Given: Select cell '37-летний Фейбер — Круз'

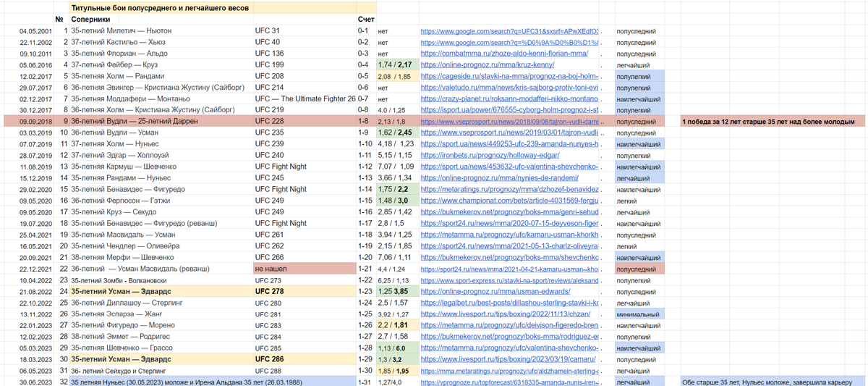Looking at the screenshot, I should pyautogui.click(x=161, y=65).
